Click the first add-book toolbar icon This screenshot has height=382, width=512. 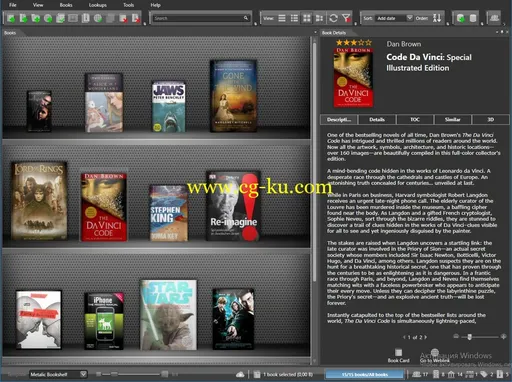pos(11,18)
